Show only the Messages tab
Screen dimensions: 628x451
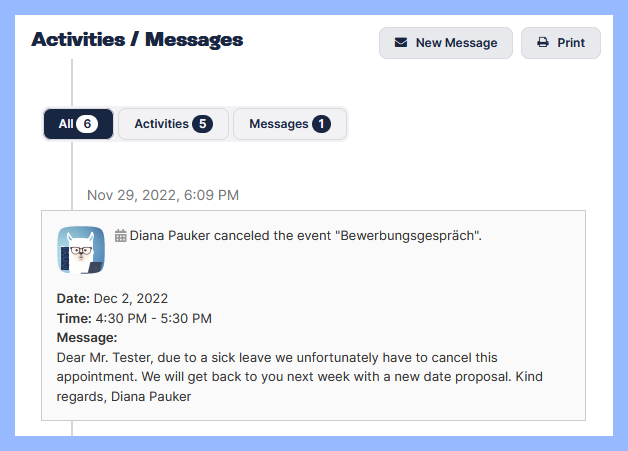click(290, 124)
